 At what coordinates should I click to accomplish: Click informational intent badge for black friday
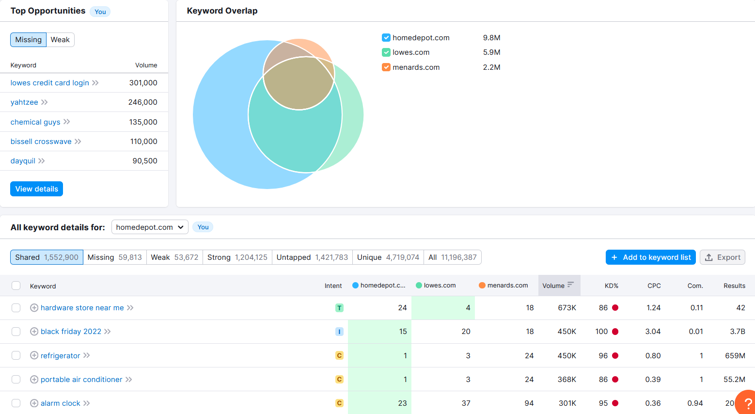[339, 331]
